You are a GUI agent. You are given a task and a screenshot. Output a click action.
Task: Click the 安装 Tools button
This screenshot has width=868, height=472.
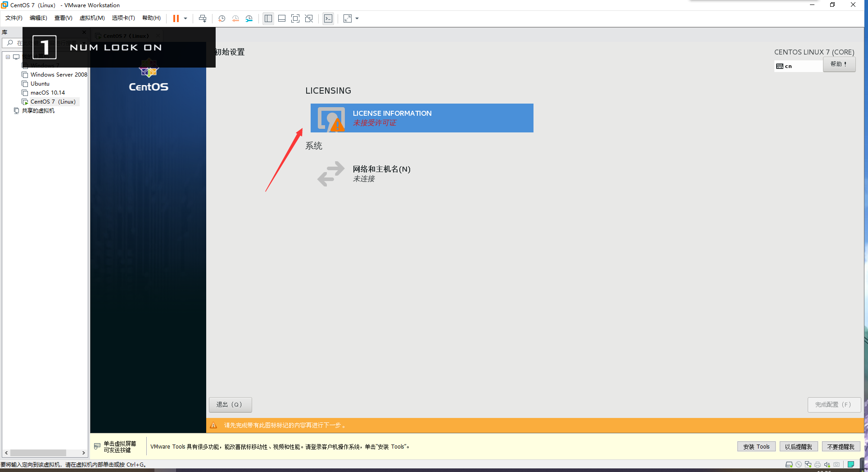coord(756,447)
